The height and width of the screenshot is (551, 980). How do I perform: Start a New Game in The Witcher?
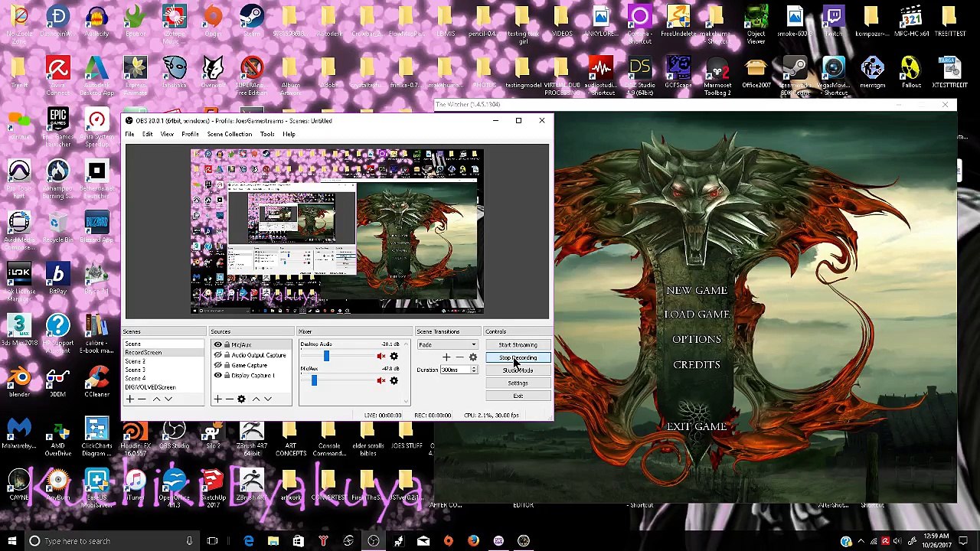(697, 291)
